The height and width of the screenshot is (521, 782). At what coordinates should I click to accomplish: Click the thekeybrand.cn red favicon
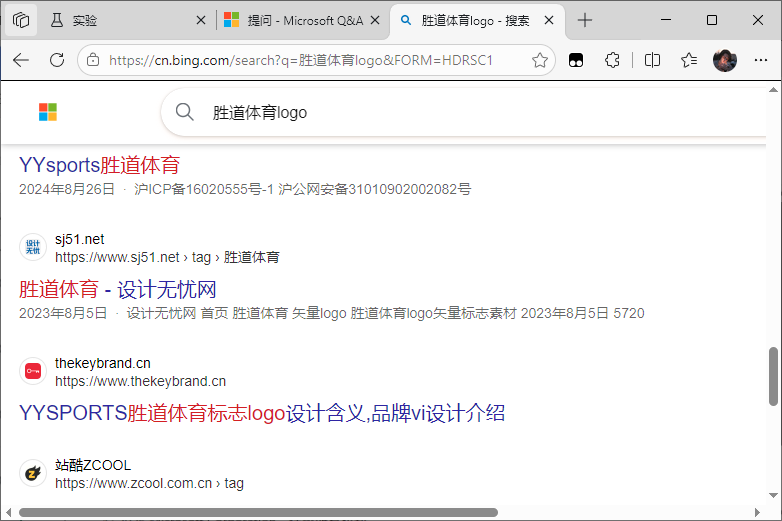tap(33, 371)
